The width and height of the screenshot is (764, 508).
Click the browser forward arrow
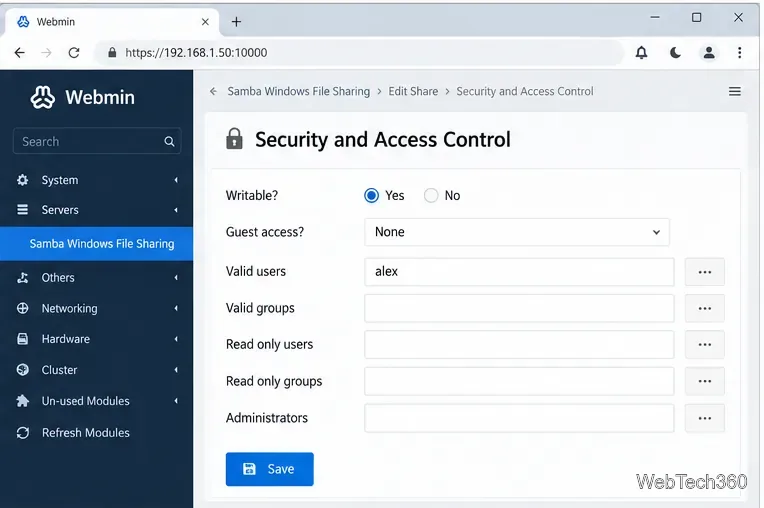pos(46,53)
